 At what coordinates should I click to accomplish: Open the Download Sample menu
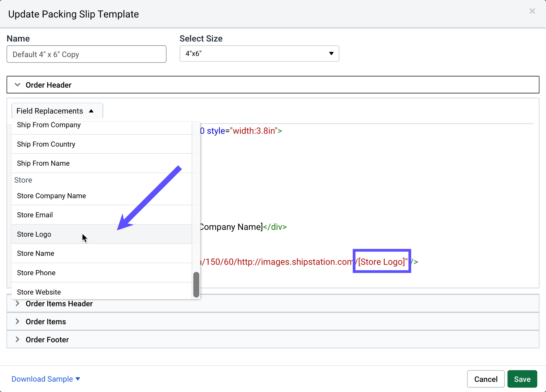click(x=46, y=379)
